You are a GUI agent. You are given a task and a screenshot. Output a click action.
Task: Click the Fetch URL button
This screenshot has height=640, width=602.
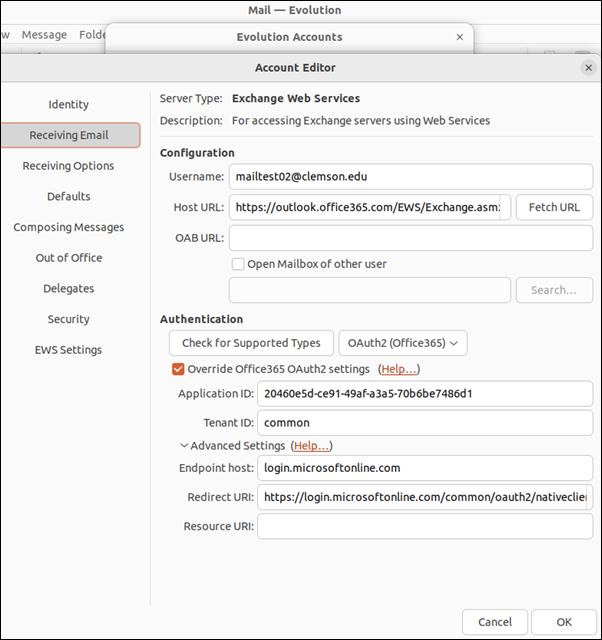[554, 207]
